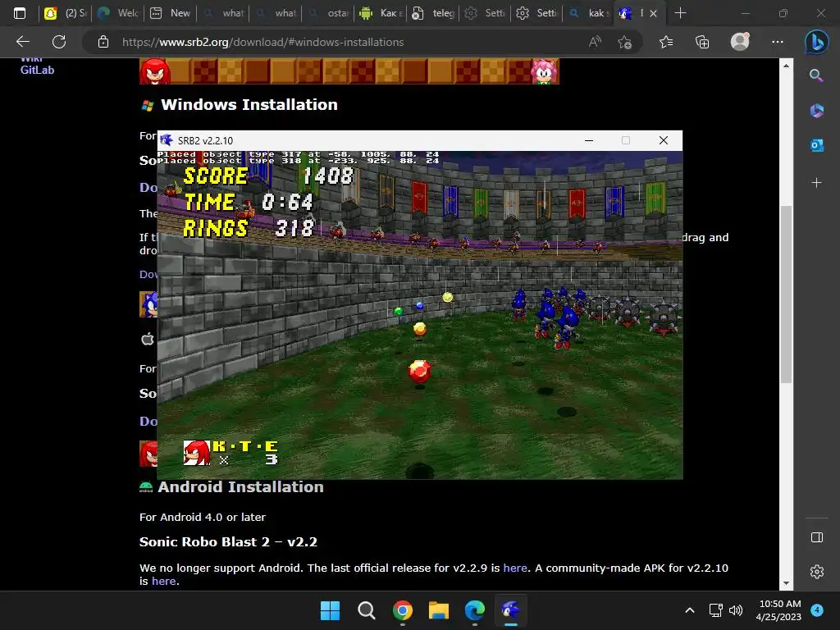Click the page vertical scrollbar thumb
Screen dimensions: 840x630
786,294
